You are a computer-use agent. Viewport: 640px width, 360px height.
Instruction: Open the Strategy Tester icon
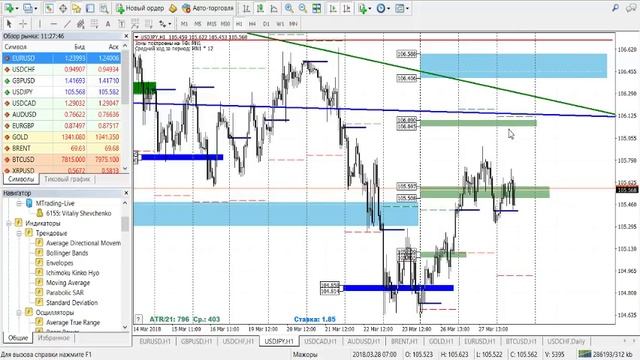tap(104, 8)
